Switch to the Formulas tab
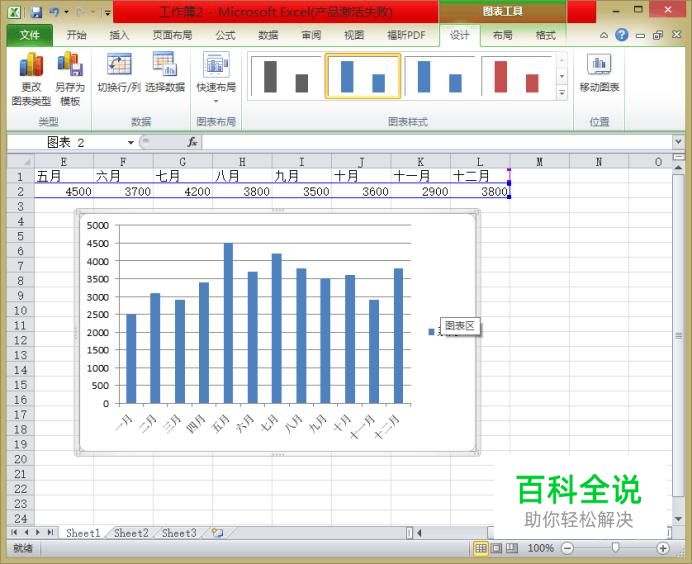 pyautogui.click(x=225, y=35)
